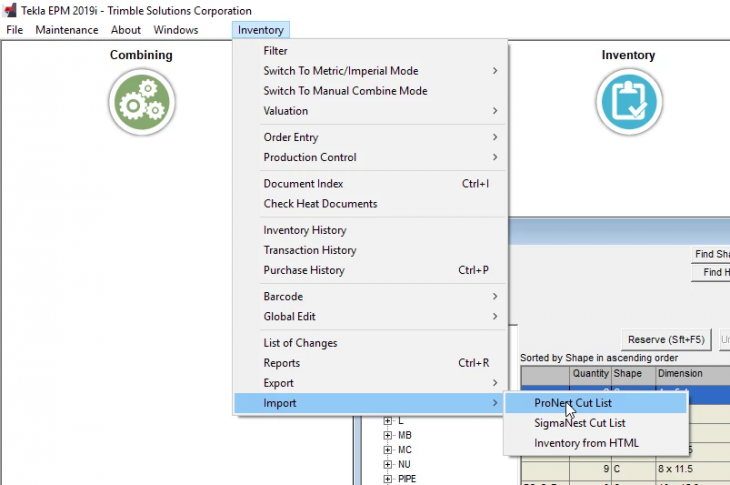The image size is (730, 485).
Task: Select the MC shape in tree
Action: tap(405, 450)
